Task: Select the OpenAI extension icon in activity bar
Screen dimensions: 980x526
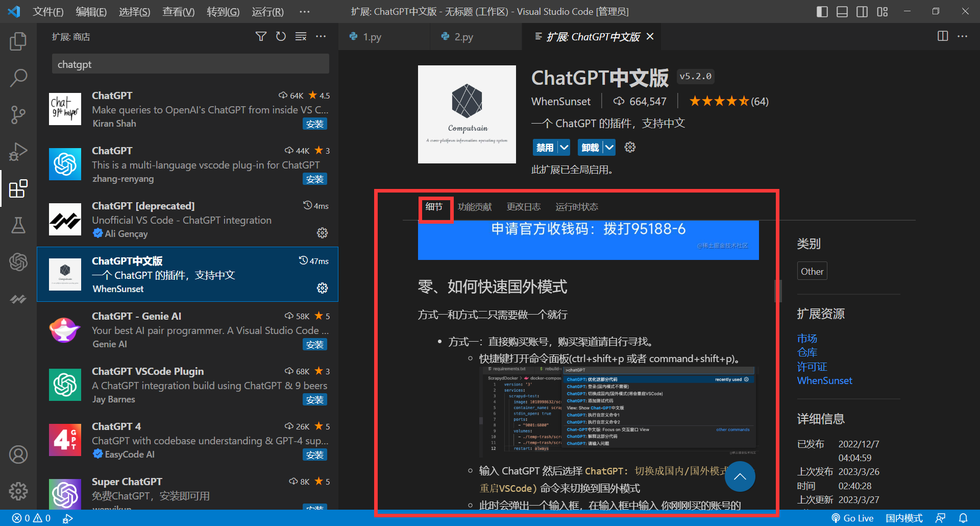Action: [x=18, y=262]
